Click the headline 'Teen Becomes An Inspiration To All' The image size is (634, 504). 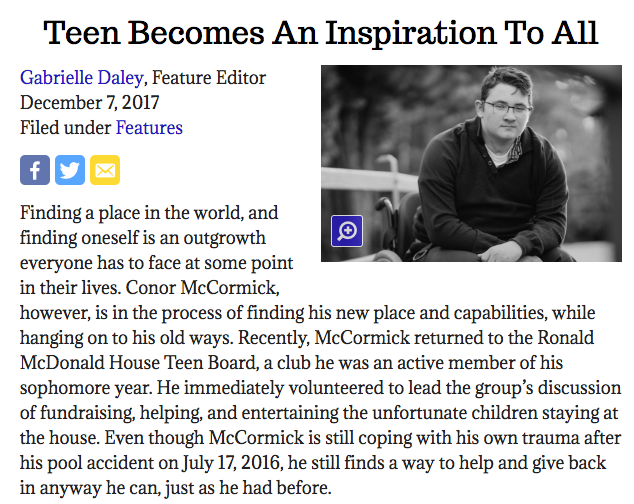[320, 33]
